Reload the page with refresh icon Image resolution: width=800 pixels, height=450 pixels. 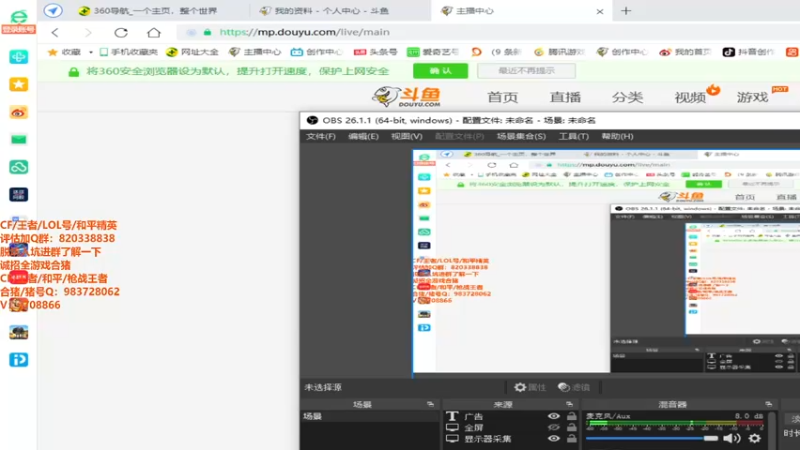point(121,33)
